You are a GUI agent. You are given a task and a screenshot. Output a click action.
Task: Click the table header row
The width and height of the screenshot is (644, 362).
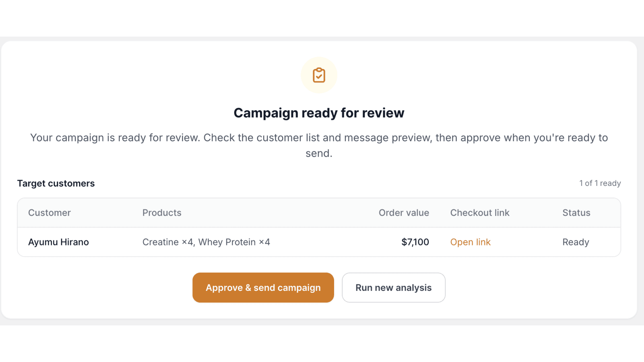(x=319, y=213)
